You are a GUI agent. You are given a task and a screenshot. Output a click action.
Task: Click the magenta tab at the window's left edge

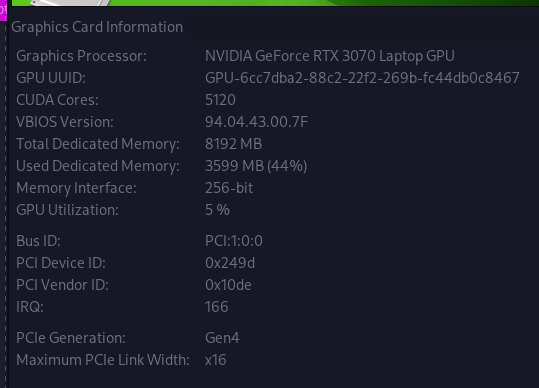click(3, 10)
